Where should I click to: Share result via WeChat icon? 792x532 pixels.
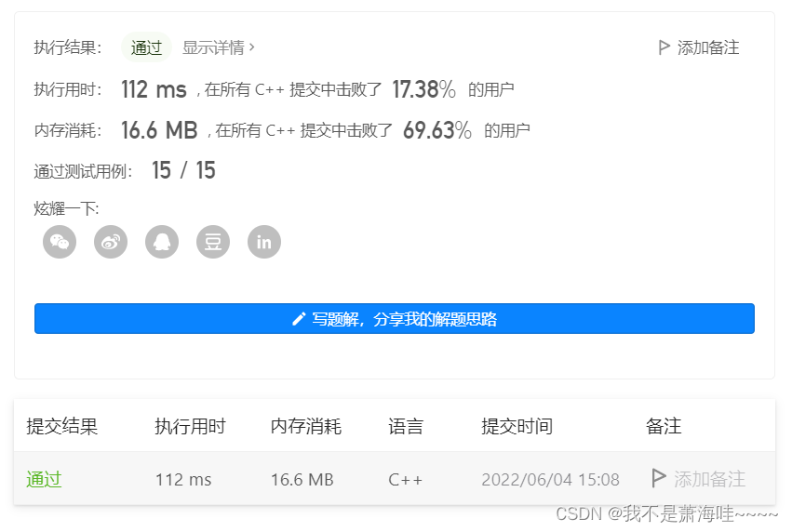point(60,242)
